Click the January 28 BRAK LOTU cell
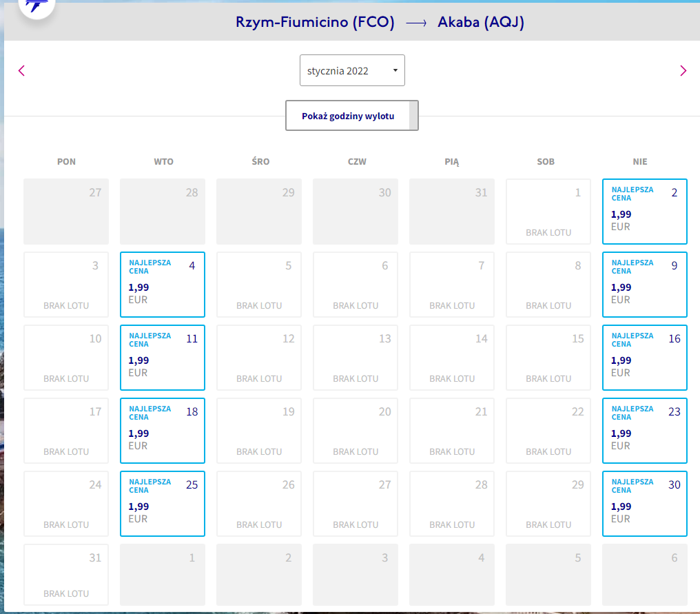 coord(452,504)
